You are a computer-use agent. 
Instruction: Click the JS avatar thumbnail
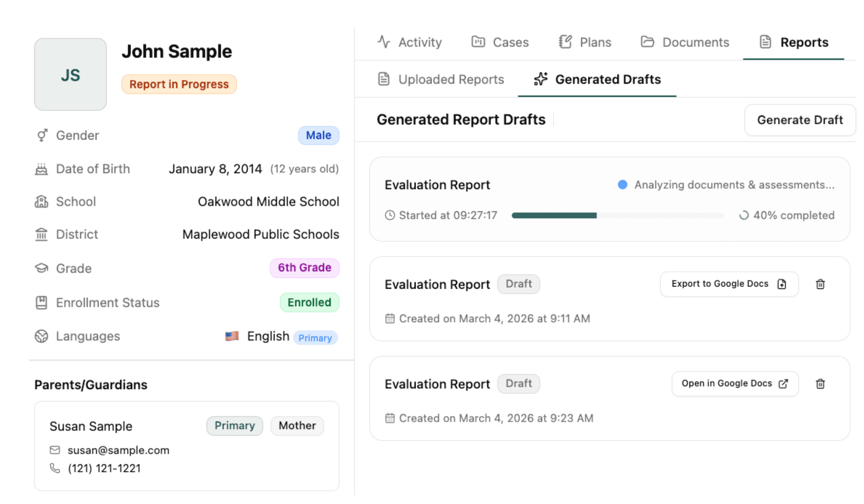[x=71, y=74]
